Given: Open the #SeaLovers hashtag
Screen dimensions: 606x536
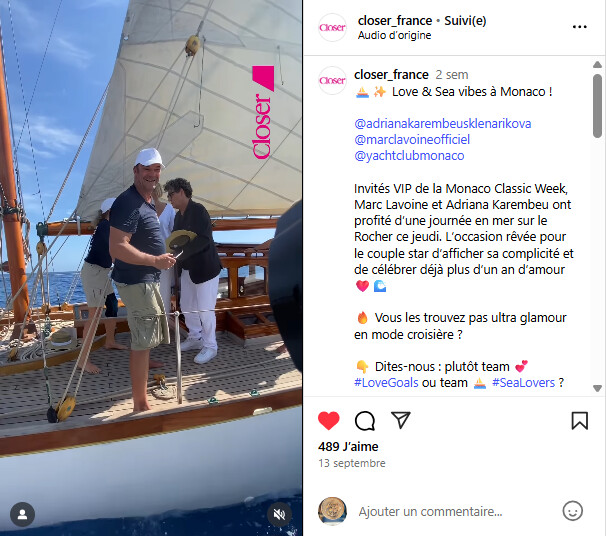Looking at the screenshot, I should coord(523,383).
